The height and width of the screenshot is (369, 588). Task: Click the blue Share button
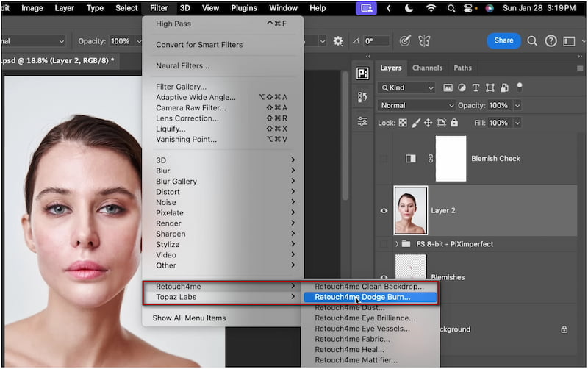pos(503,40)
